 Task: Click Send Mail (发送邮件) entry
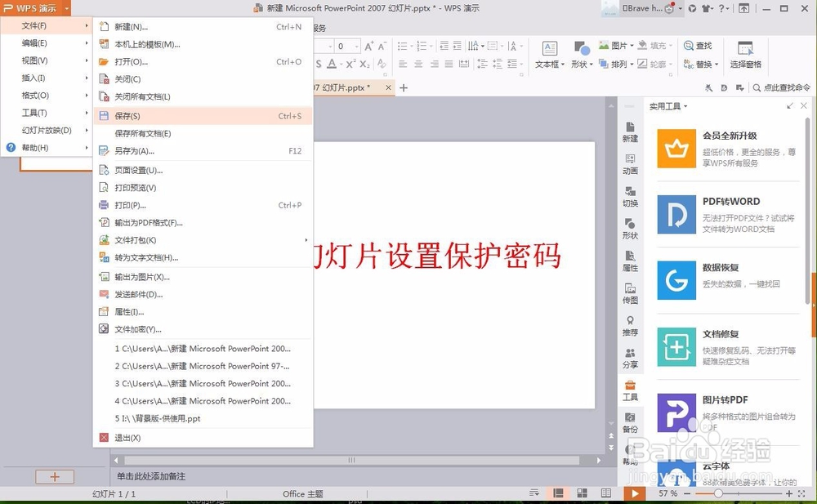click(203, 295)
